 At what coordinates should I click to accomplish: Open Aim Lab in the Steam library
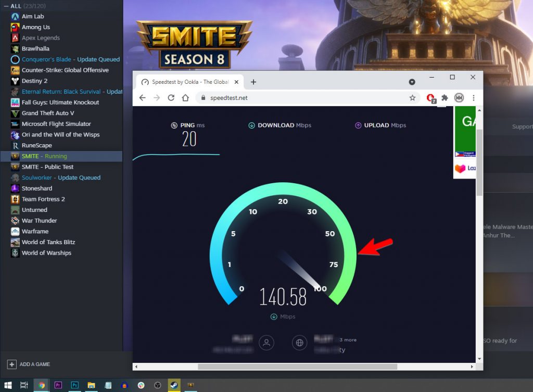33,16
